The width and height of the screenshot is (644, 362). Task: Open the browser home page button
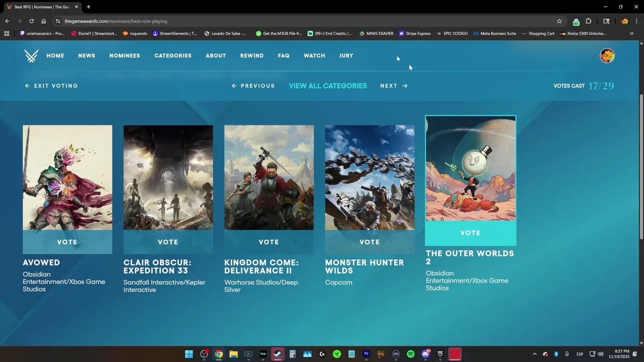click(43, 21)
